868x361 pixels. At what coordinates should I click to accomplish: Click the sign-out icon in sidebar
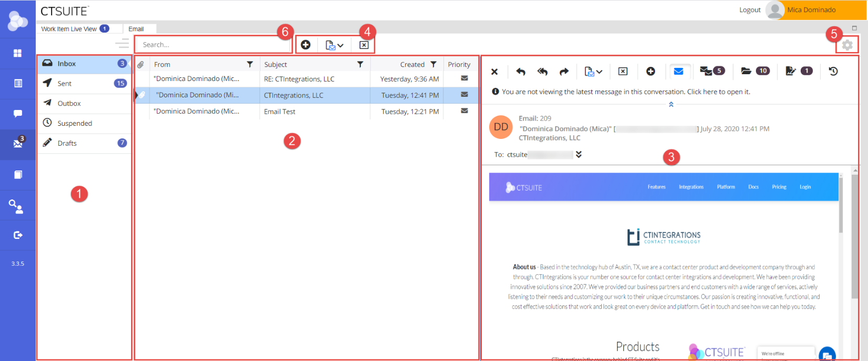pyautogui.click(x=18, y=235)
